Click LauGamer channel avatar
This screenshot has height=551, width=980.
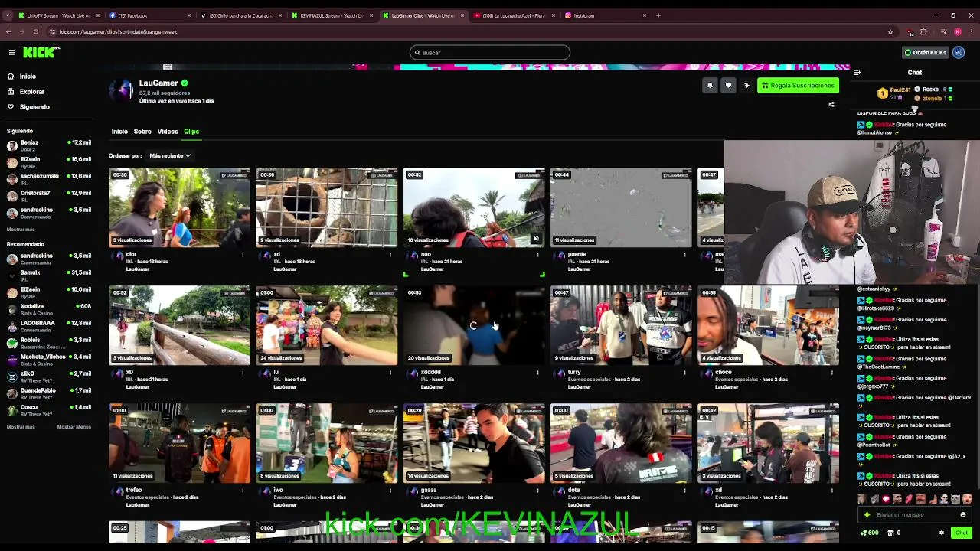(121, 91)
